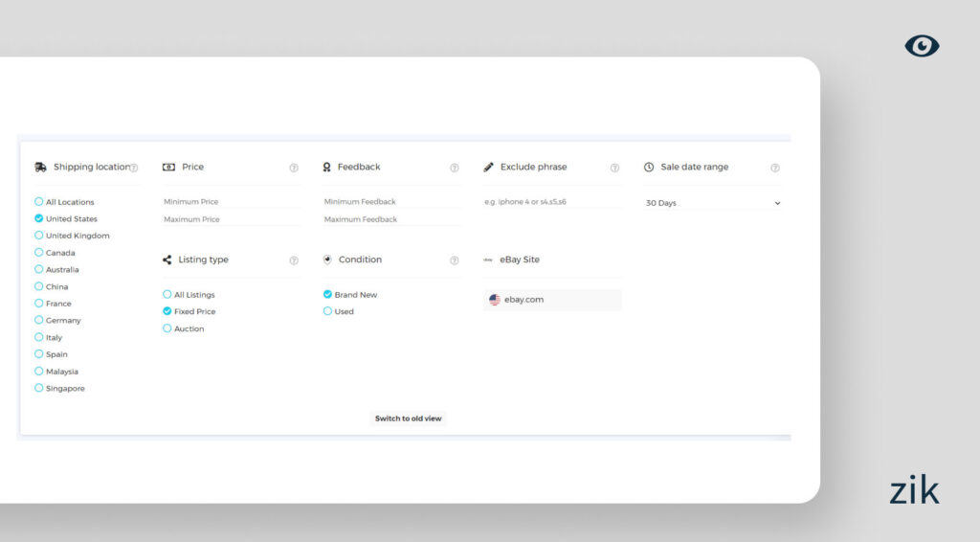
Task: Select Germany as the shipping location
Action: 39,320
